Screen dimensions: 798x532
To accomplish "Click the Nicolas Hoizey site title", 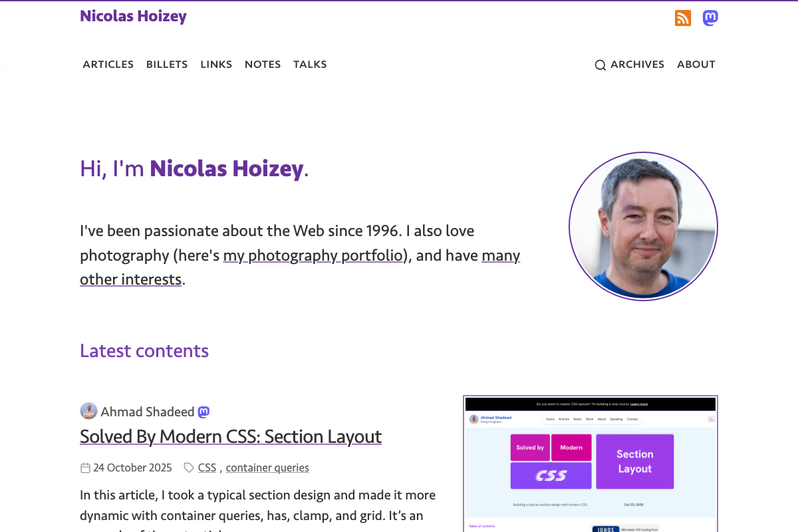I will [x=133, y=15].
